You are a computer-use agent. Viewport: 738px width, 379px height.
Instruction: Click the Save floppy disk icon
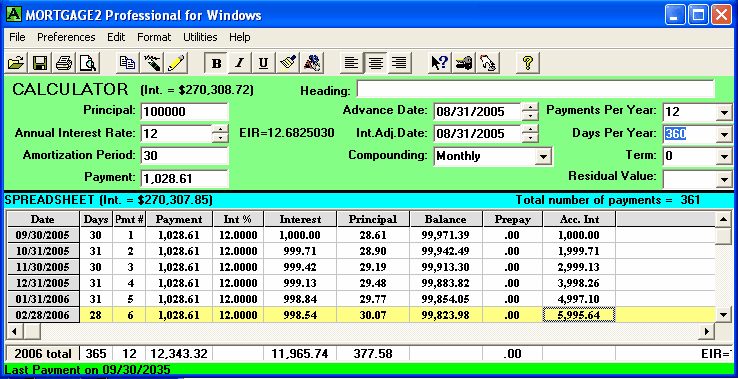(40, 63)
